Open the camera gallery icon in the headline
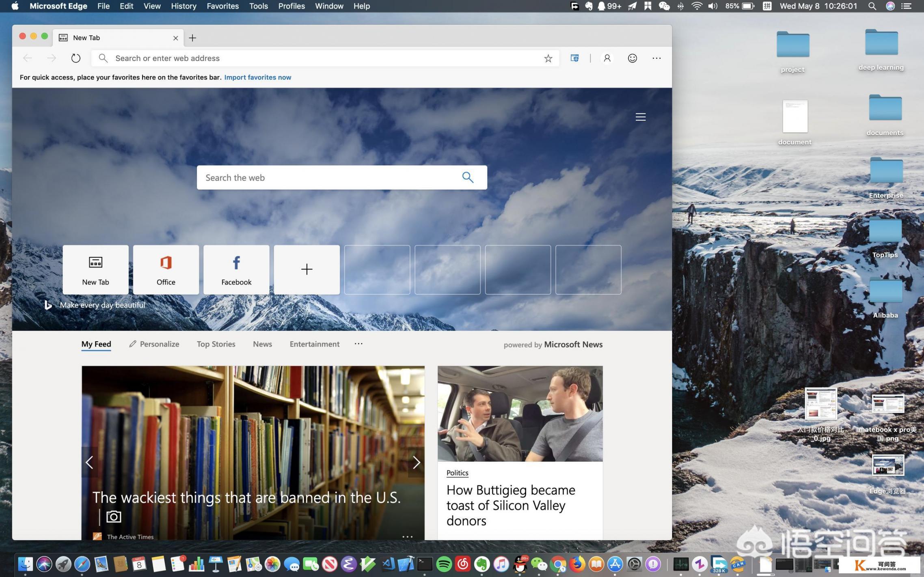Image resolution: width=924 pixels, height=577 pixels. pos(114,517)
